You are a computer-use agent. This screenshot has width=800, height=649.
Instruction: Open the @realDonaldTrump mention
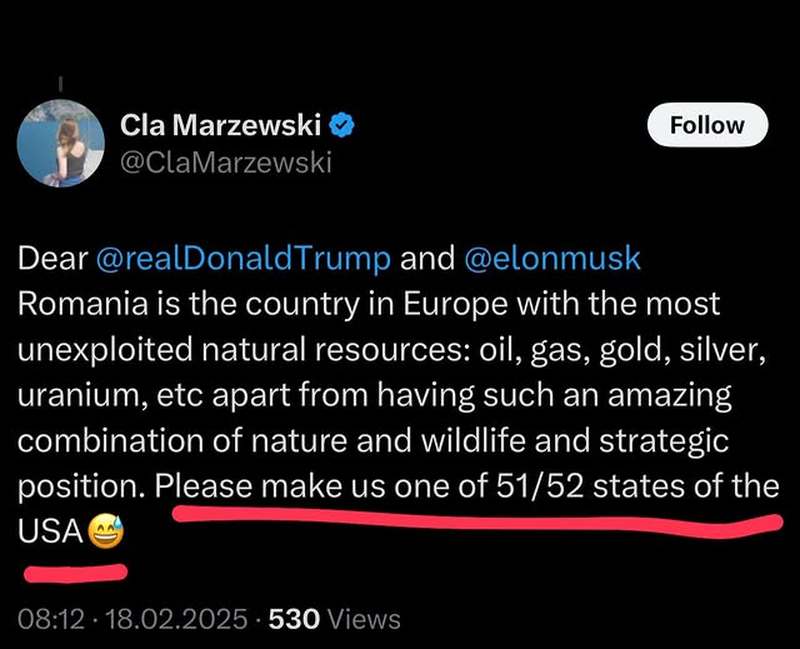tap(244, 258)
